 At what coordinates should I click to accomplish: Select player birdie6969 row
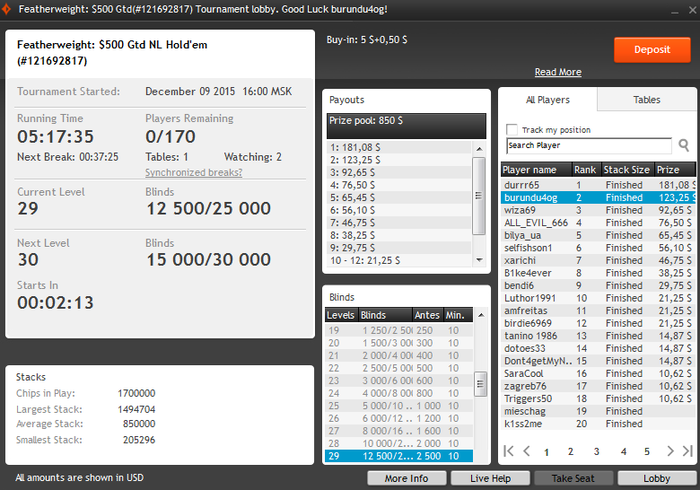(598, 323)
